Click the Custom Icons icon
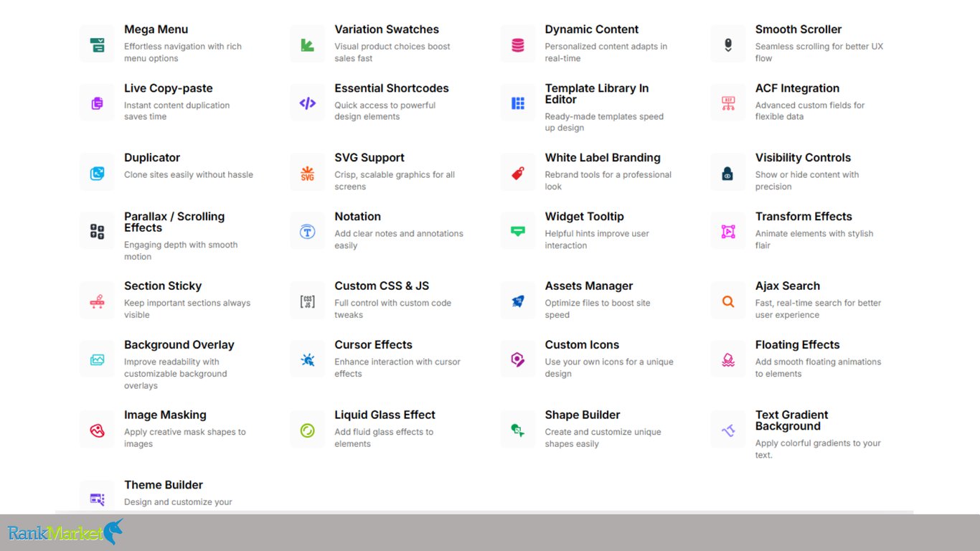 point(518,360)
